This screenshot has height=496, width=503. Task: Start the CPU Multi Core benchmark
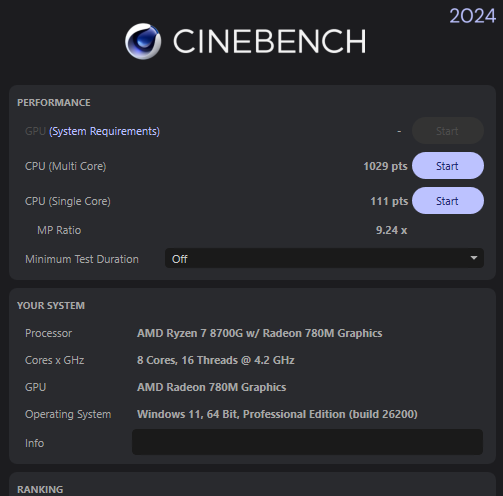[x=448, y=166]
